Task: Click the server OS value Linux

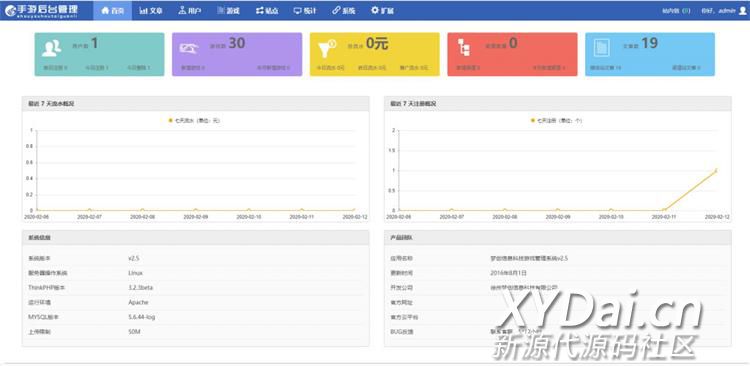Action: click(x=135, y=273)
